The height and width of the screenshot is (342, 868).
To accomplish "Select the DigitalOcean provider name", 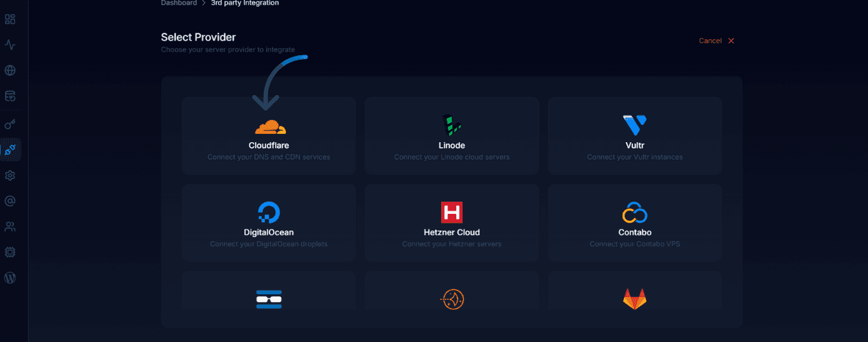I will (269, 232).
